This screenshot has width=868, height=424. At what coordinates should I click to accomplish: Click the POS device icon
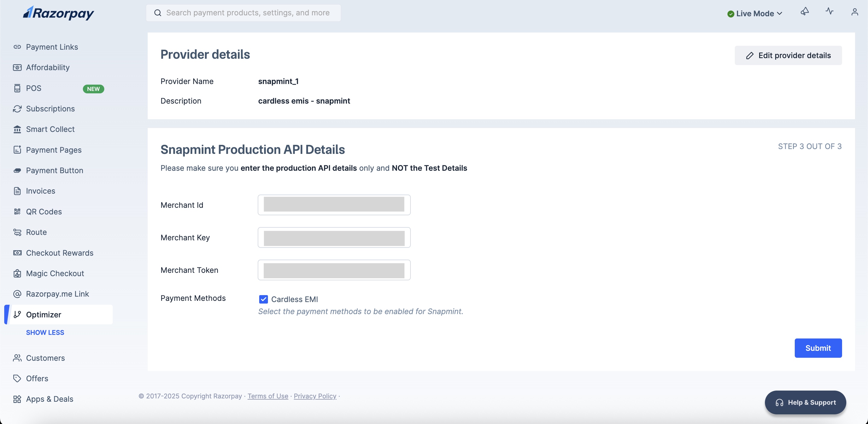[x=17, y=88]
